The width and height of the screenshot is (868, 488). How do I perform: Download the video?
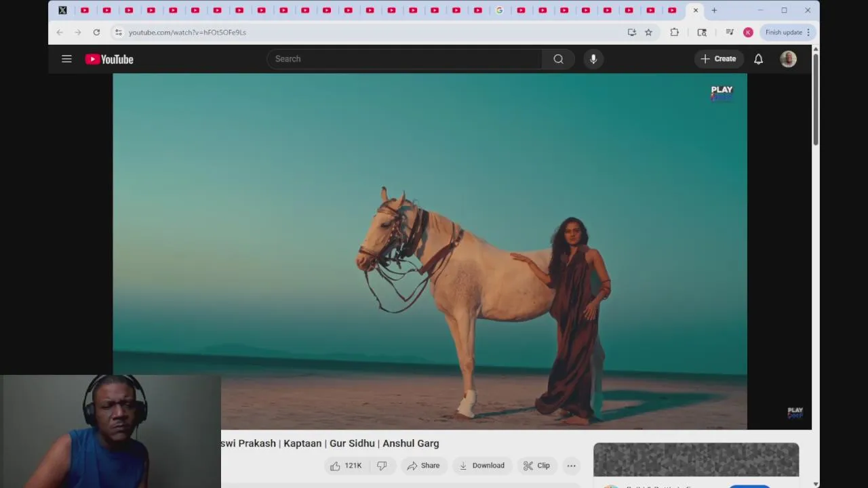pyautogui.click(x=481, y=466)
